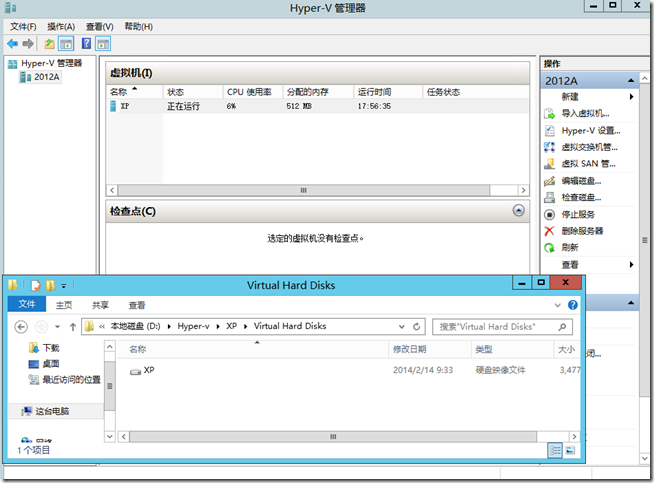Open Hyper-V 设置 settings icon
The height and width of the screenshot is (483, 654).
coord(550,131)
